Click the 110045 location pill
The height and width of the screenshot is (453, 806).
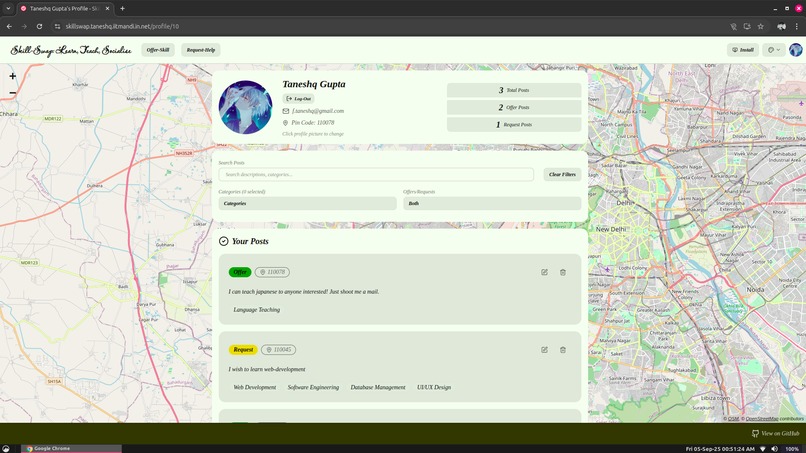(x=278, y=350)
